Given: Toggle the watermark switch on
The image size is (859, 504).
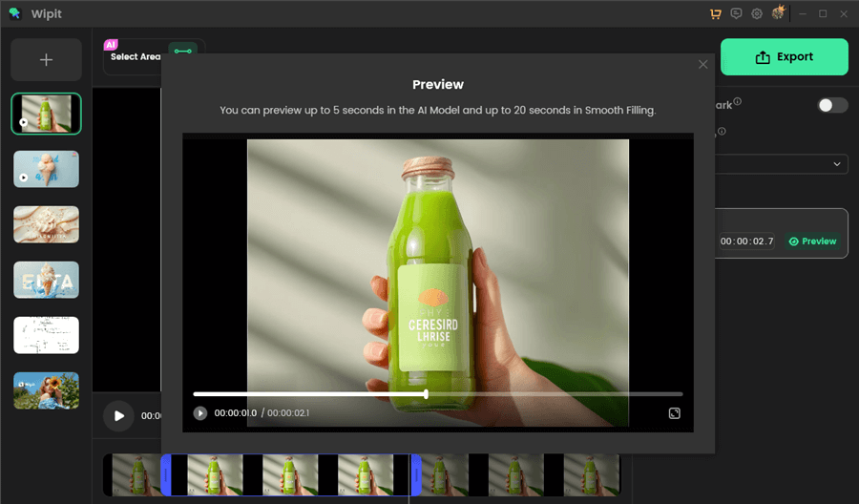Looking at the screenshot, I should pos(832,105).
